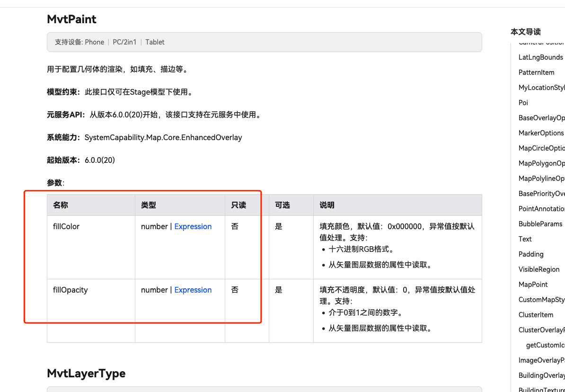Jump to the Padding section
Screen dimensions: 565x392
pyautogui.click(x=531, y=254)
